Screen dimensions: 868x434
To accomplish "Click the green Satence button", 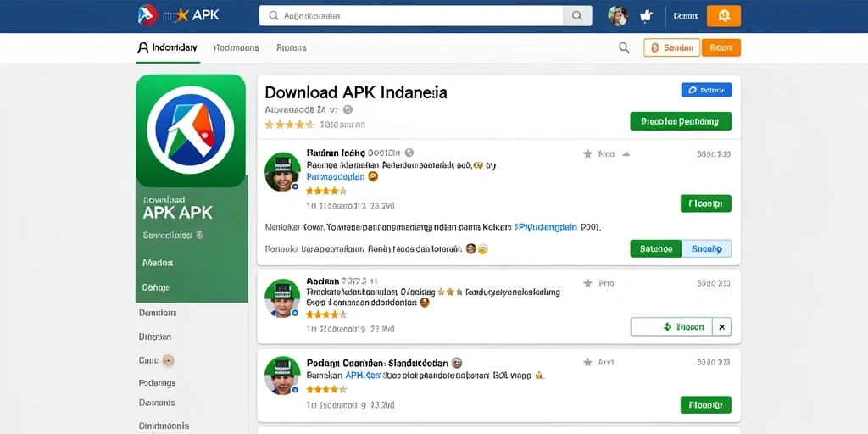I will 656,249.
